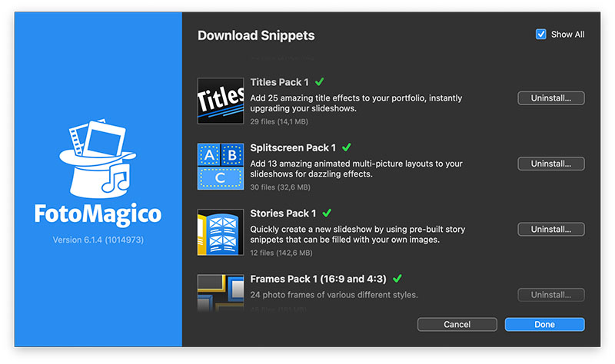
Task: Select the Stories Pack 1 book thumbnail
Action: (x=221, y=232)
